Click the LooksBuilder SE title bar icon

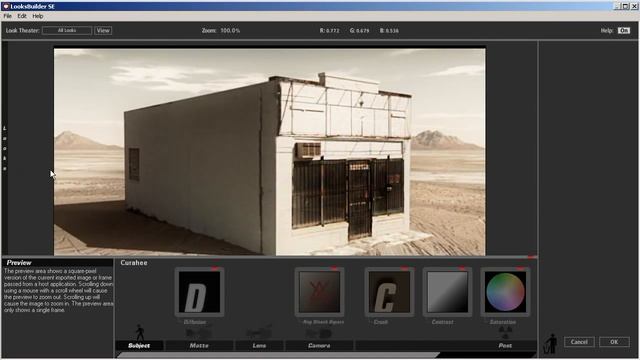point(6,6)
